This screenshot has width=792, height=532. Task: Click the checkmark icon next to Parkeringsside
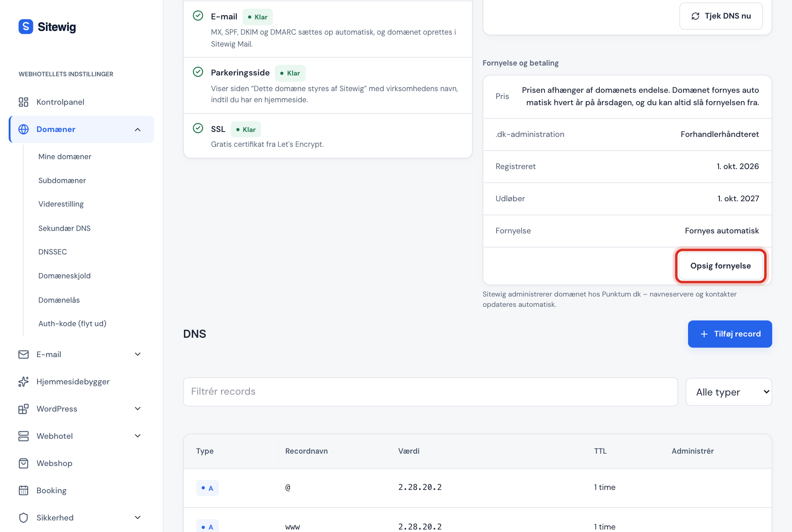pos(198,72)
